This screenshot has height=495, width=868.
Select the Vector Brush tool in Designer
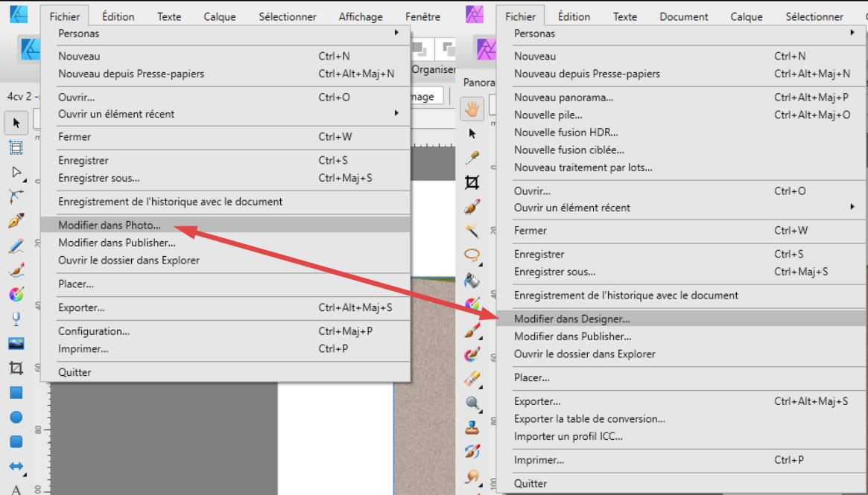pyautogui.click(x=16, y=270)
